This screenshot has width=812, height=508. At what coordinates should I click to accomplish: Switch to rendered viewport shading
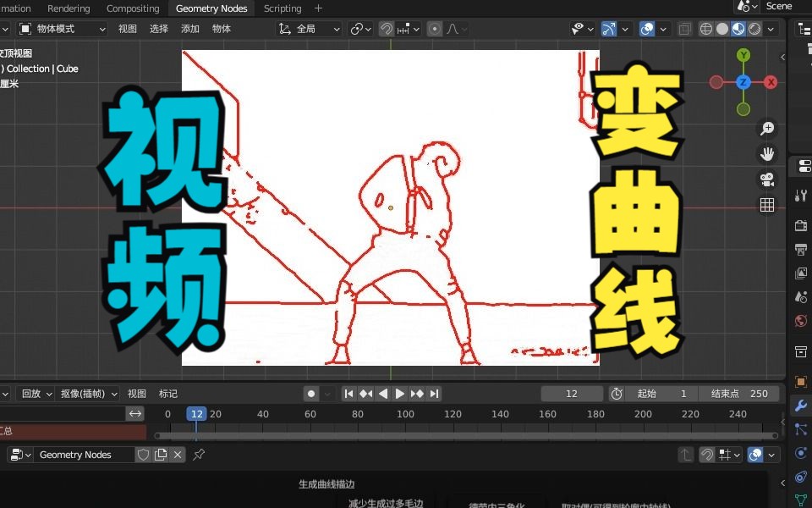pos(754,29)
